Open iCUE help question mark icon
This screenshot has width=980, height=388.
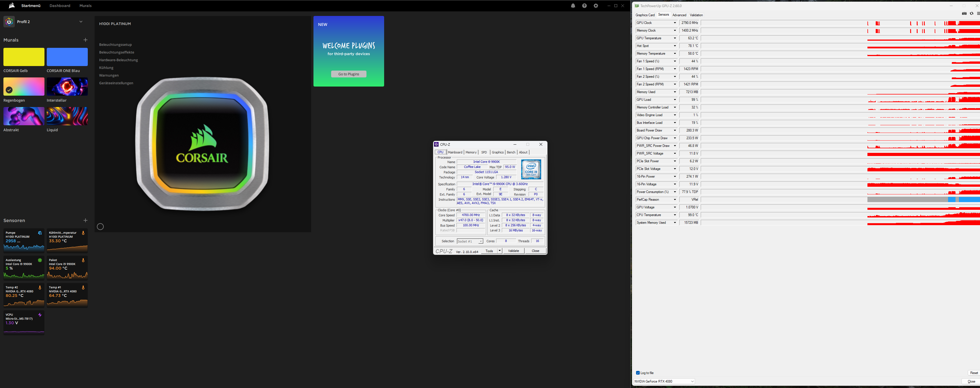[584, 6]
